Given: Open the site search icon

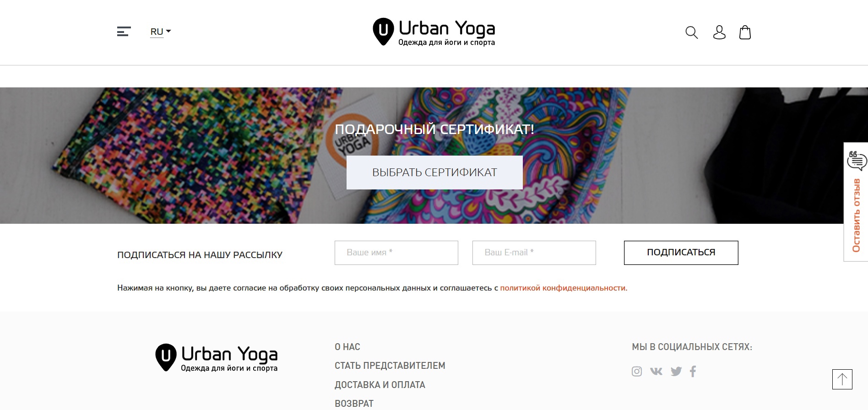Looking at the screenshot, I should (x=691, y=32).
